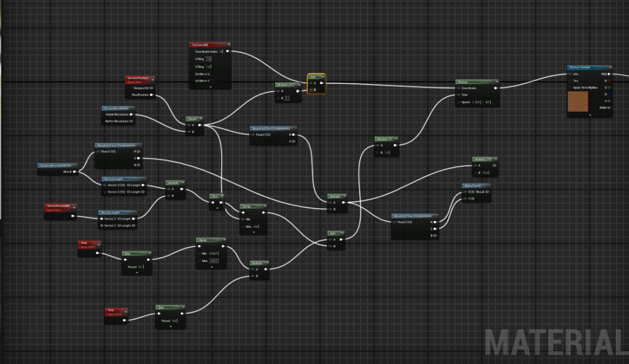Open the Panner node's header dropdown arrow
Screen dimensions: 629x364
click(497, 82)
